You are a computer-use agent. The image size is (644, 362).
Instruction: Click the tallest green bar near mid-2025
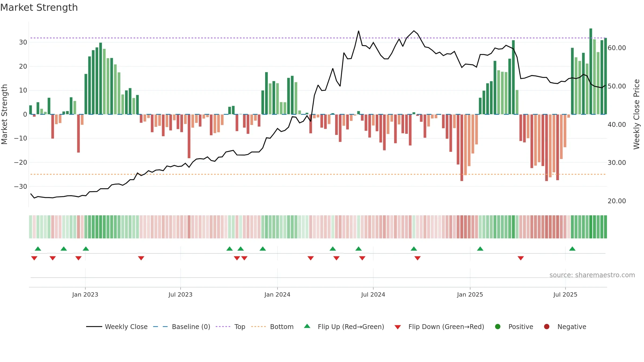point(591,71)
